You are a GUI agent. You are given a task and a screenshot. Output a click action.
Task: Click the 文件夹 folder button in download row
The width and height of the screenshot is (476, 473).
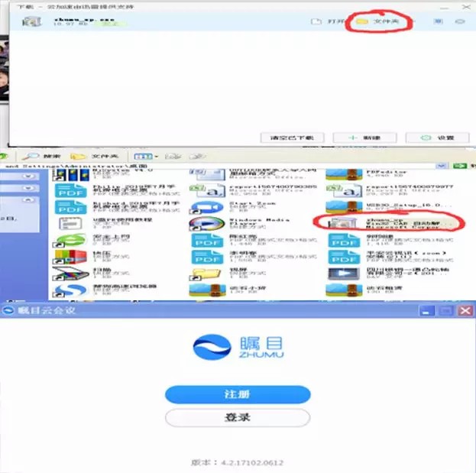(377, 21)
